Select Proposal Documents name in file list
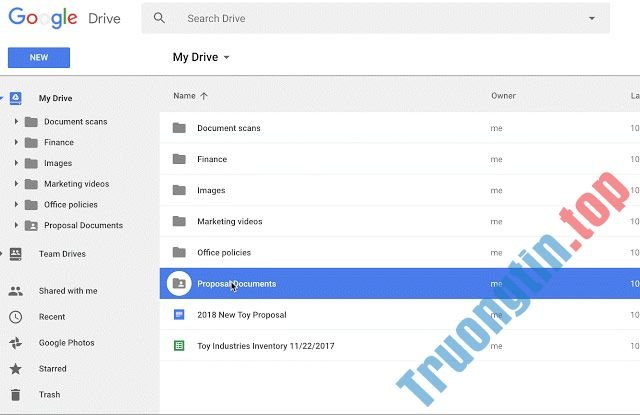This screenshot has height=415, width=640. pos(236,284)
